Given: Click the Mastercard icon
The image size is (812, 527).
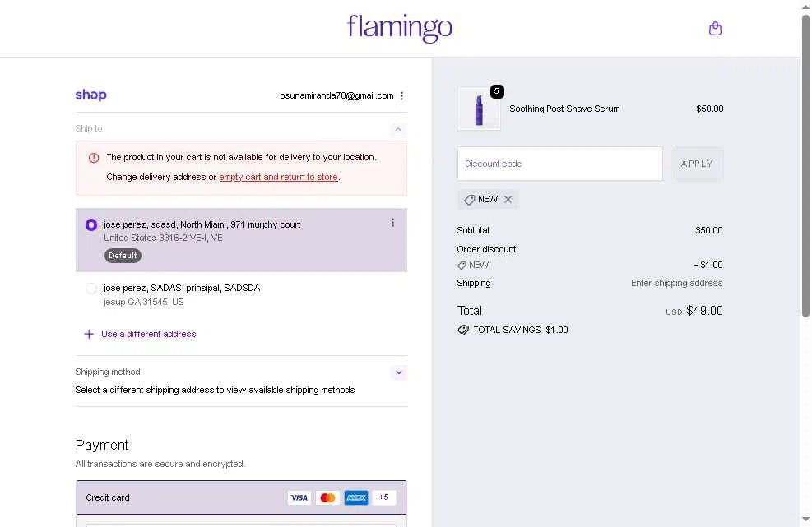Looking at the screenshot, I should (327, 497).
